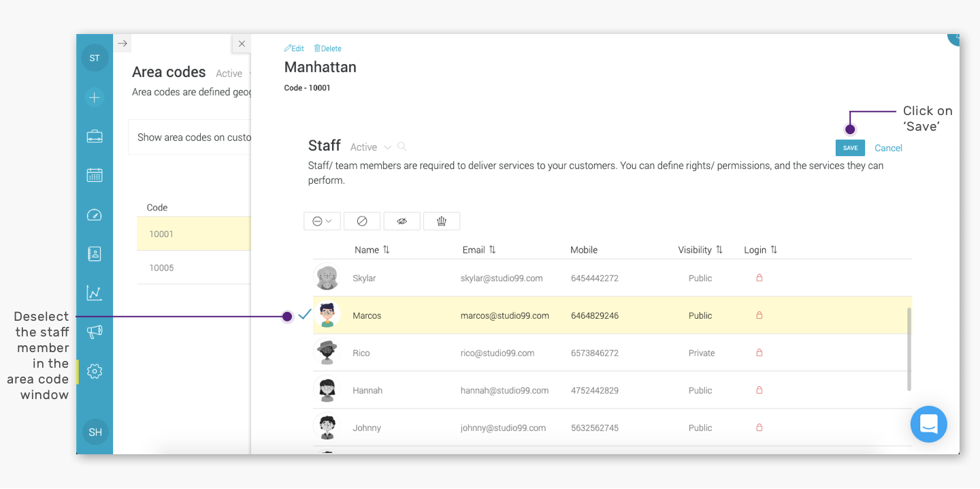Image resolution: width=980 pixels, height=489 pixels.
Task: Open the contacts address book sidebar icon
Action: (x=95, y=254)
